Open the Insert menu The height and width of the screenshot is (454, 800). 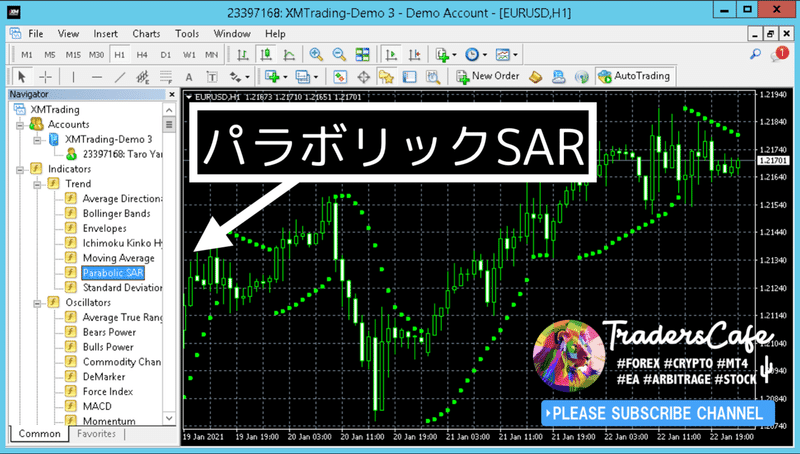point(105,34)
